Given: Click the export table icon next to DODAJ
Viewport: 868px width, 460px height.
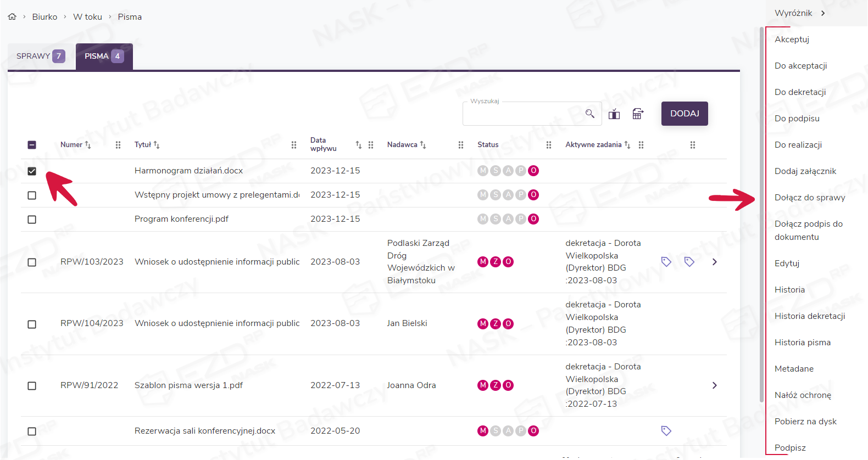Looking at the screenshot, I should (637, 114).
